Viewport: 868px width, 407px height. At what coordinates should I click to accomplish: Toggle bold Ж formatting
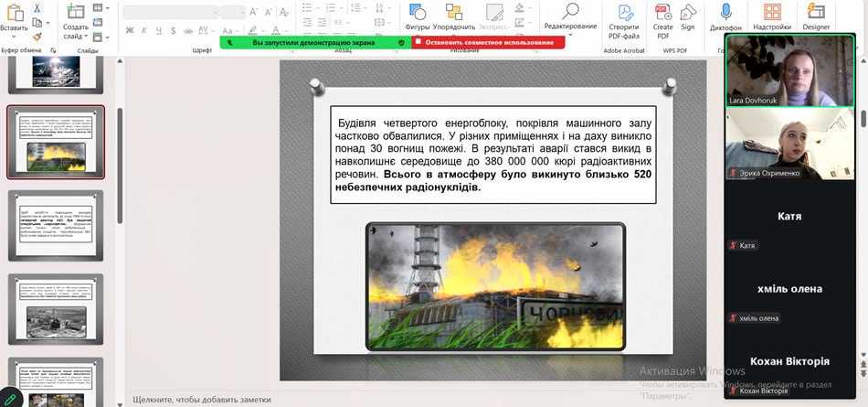click(130, 30)
